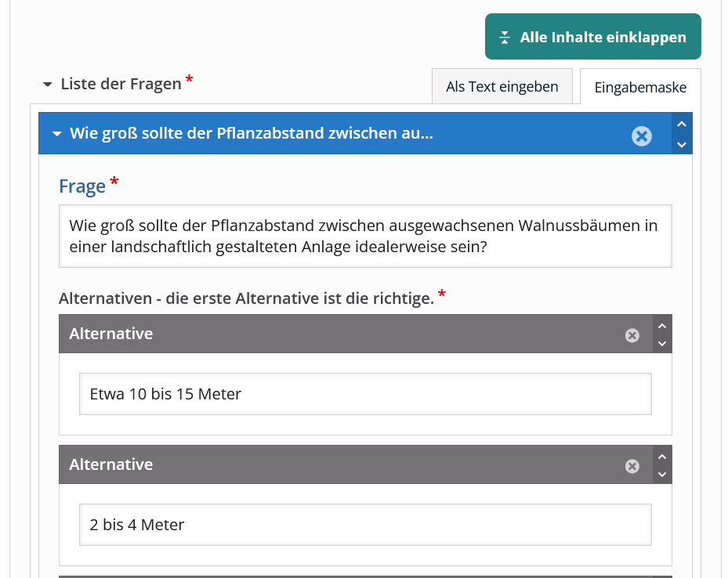This screenshot has width=728, height=578.
Task: Move the 2 bis 4 Meter alternative up
Action: (662, 457)
